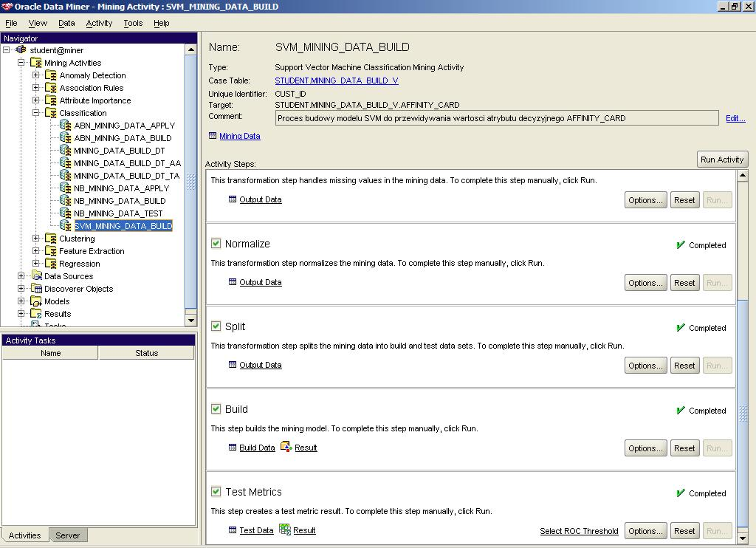Click the MINING_DATA_BUILD_DT_AA activity icon
Viewport: 756px width, 548px height.
coord(66,162)
